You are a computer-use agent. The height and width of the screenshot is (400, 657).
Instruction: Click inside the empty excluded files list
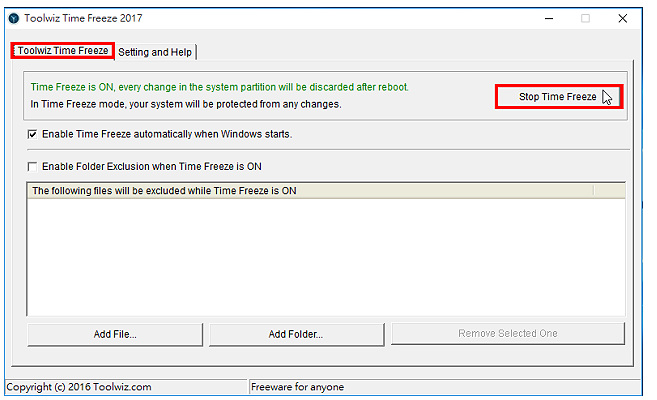click(x=326, y=257)
